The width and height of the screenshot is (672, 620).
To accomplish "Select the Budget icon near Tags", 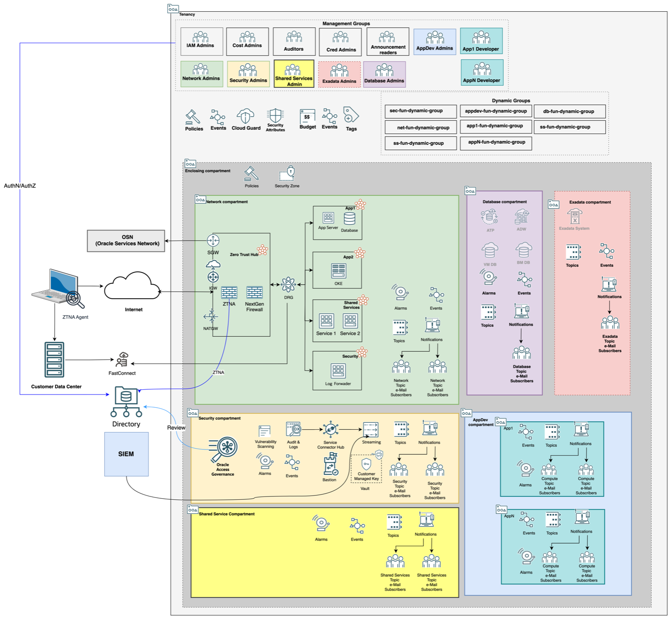I will (x=307, y=116).
